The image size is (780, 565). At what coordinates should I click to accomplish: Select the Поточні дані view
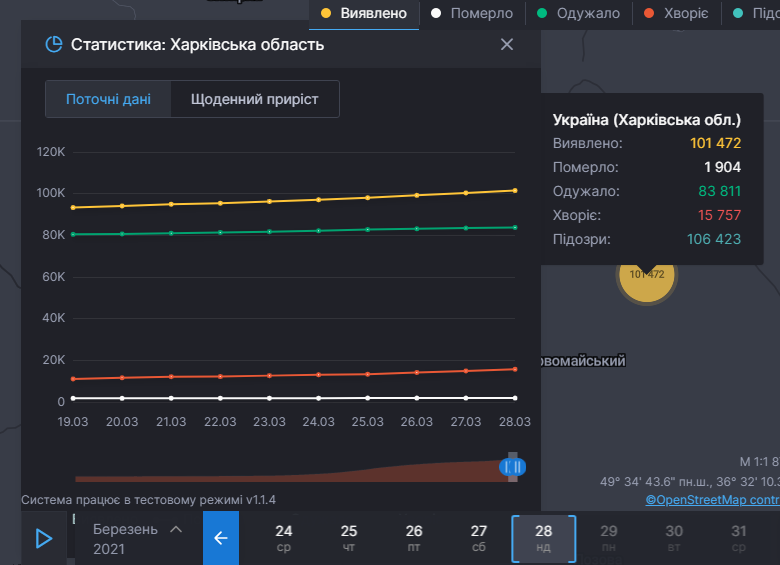coord(108,99)
